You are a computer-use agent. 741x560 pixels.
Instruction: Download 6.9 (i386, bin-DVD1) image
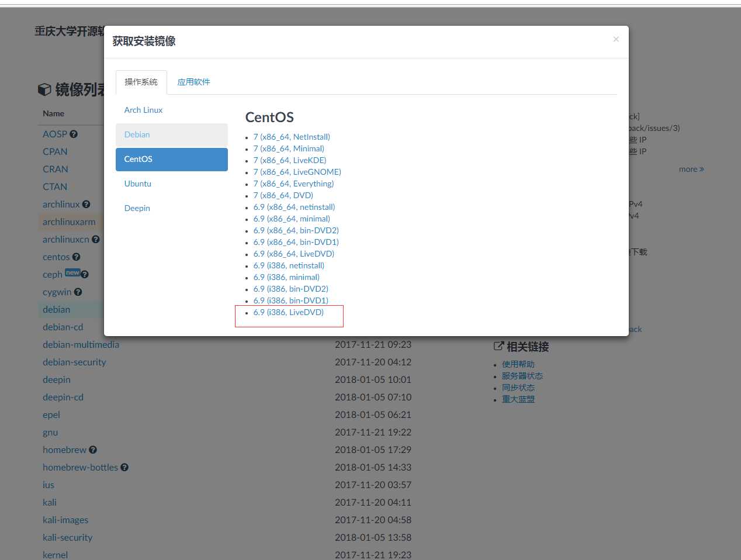[290, 300]
